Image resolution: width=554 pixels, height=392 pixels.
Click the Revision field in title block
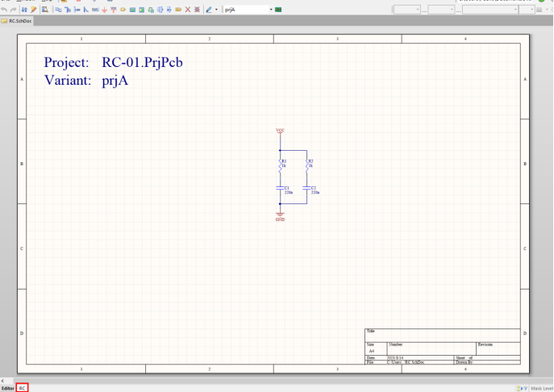click(x=498, y=348)
